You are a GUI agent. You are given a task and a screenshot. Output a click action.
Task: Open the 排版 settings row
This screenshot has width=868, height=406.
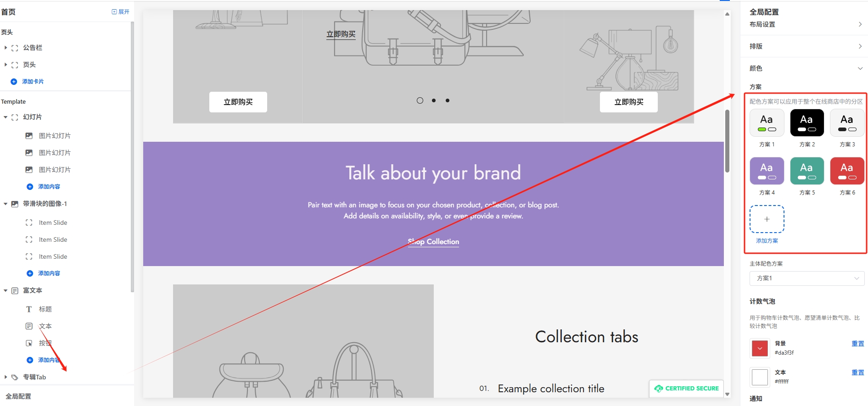pyautogui.click(x=806, y=46)
